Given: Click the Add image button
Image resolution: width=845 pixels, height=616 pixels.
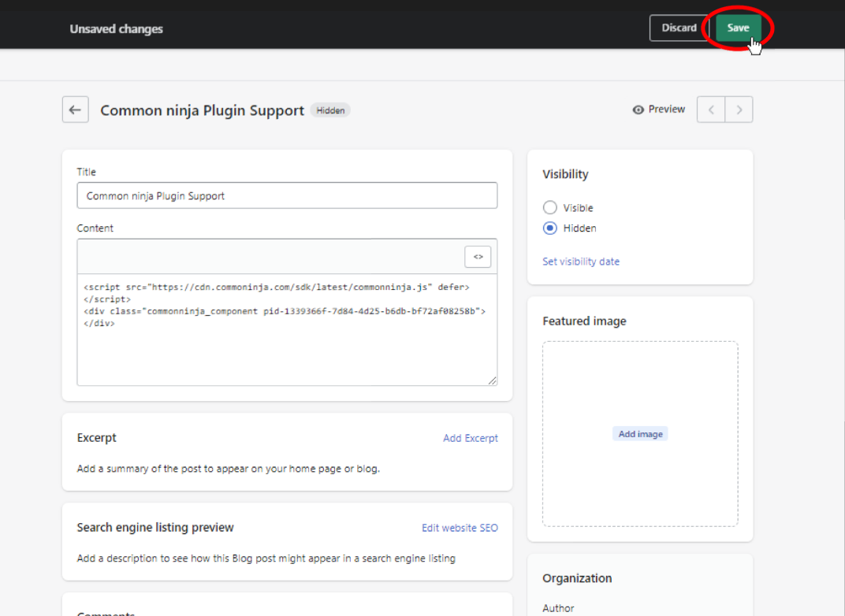Looking at the screenshot, I should [640, 434].
